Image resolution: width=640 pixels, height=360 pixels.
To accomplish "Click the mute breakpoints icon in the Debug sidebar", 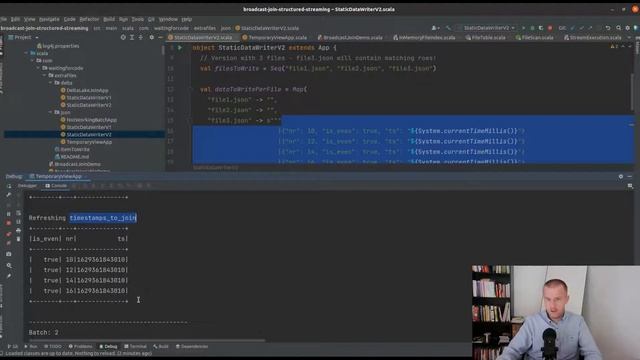I will [9, 243].
